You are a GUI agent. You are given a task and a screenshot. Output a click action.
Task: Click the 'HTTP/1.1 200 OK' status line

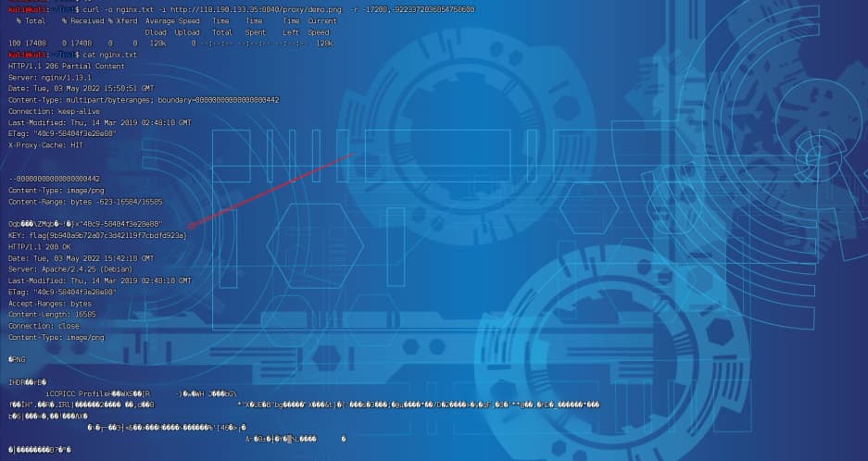tap(39, 247)
